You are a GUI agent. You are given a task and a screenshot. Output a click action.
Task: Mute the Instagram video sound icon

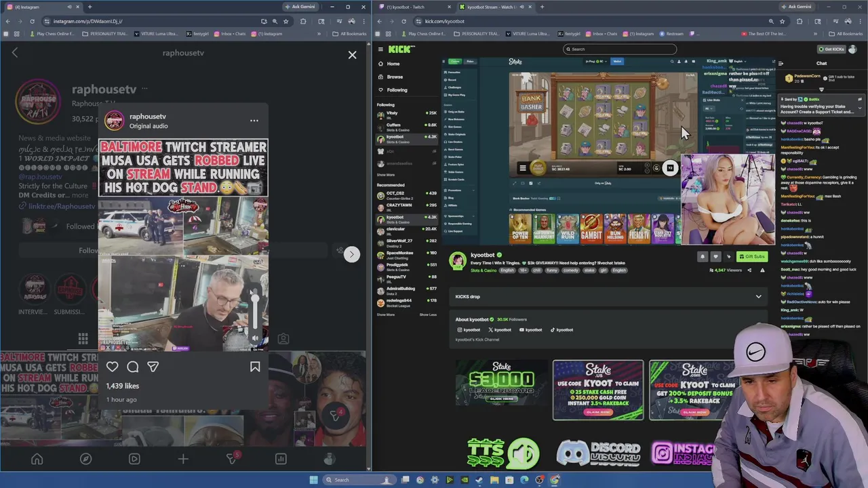256,337
